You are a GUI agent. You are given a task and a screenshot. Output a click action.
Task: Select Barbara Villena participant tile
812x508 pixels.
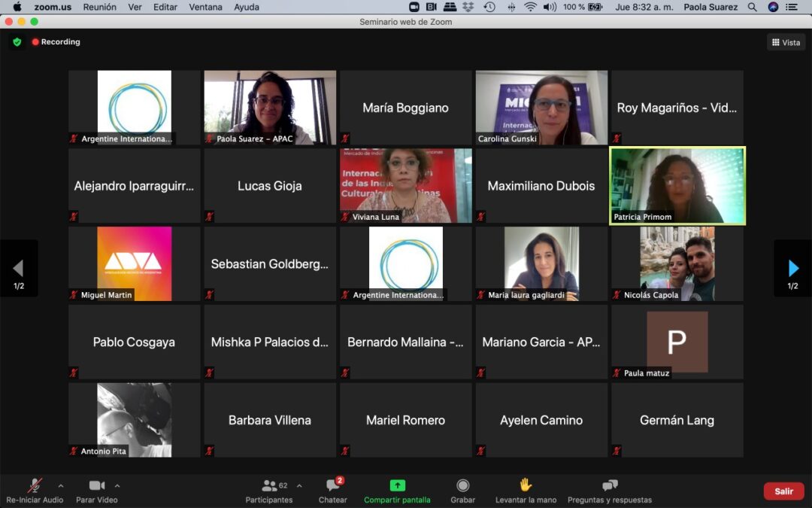[x=270, y=420]
